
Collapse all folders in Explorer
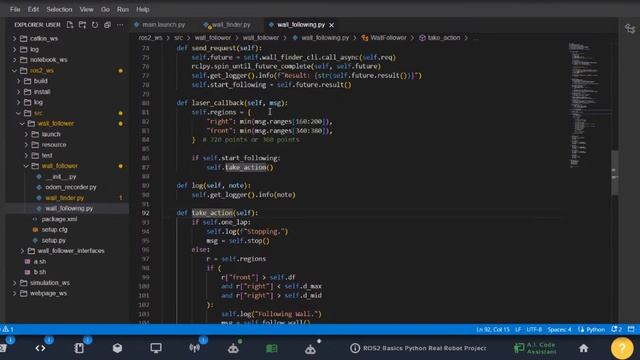coord(107,25)
